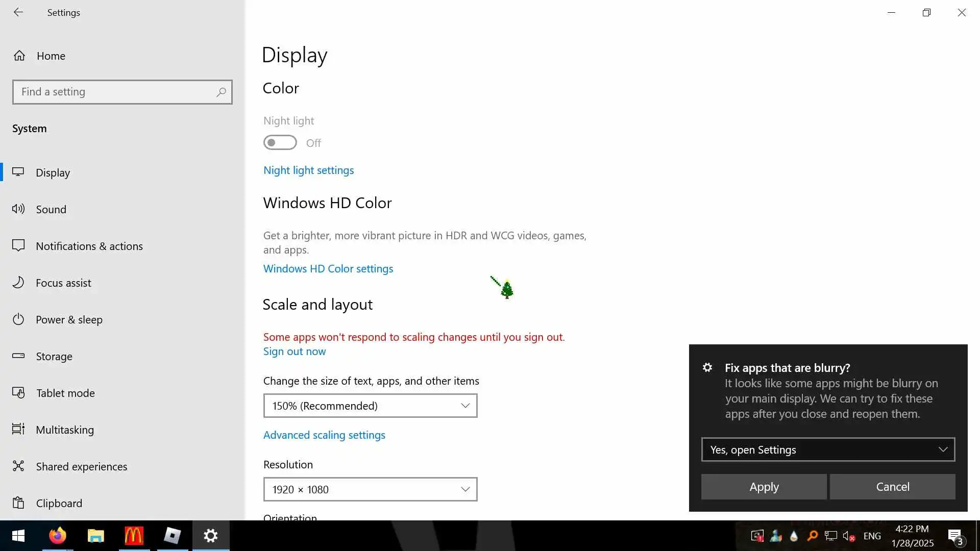This screenshot has width=980, height=551.
Task: Open the Action Center notification icon
Action: (x=955, y=536)
